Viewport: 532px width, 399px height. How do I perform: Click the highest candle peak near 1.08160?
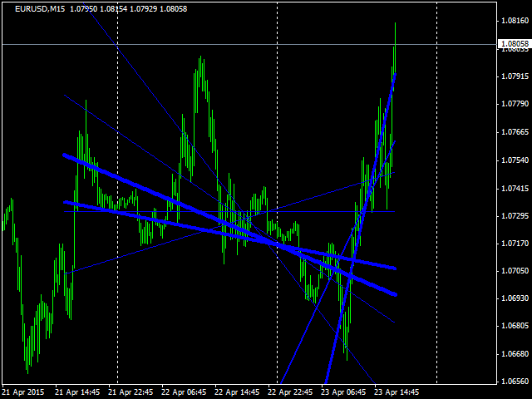pos(395,25)
